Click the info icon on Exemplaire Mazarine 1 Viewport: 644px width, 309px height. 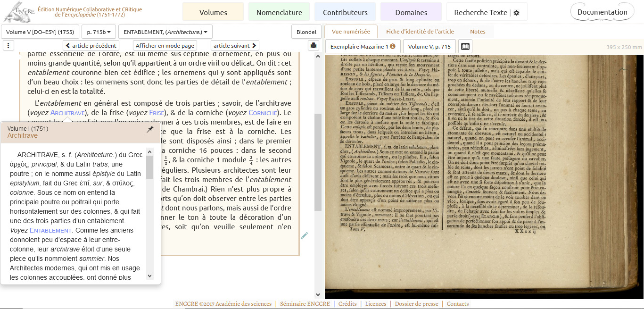point(393,47)
